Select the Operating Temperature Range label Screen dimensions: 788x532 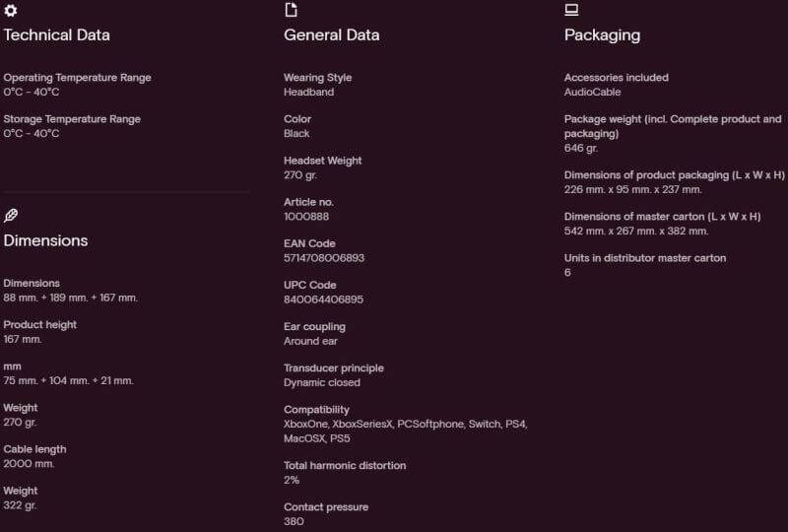pyautogui.click(x=77, y=78)
